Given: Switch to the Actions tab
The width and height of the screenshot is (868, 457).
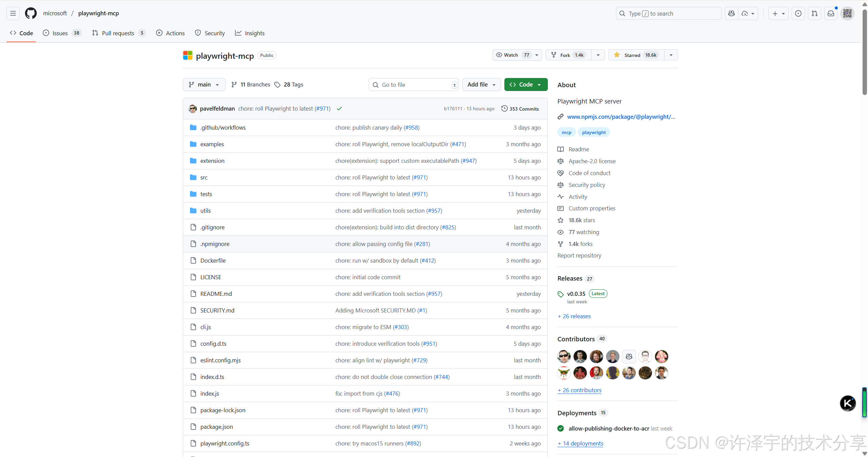Looking at the screenshot, I should (170, 33).
